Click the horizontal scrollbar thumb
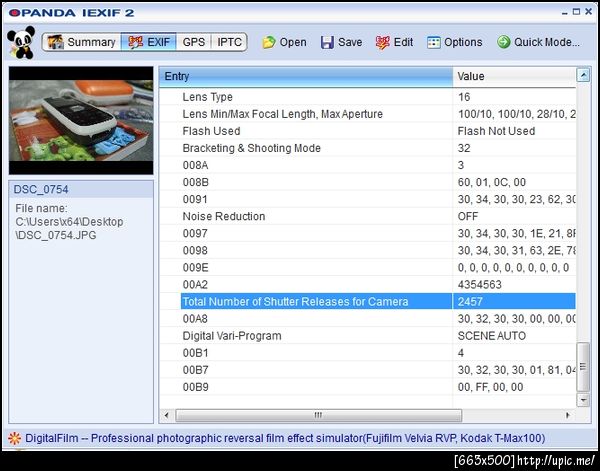The image size is (600, 471). point(318,415)
